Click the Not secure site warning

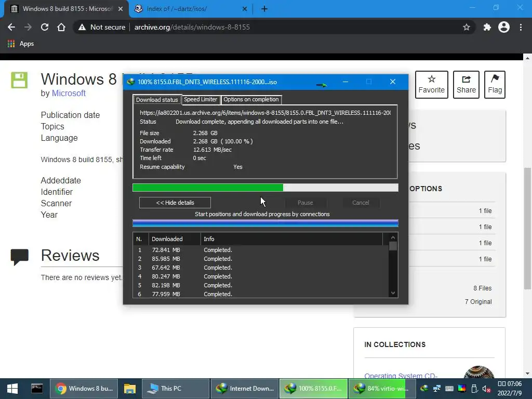(102, 27)
